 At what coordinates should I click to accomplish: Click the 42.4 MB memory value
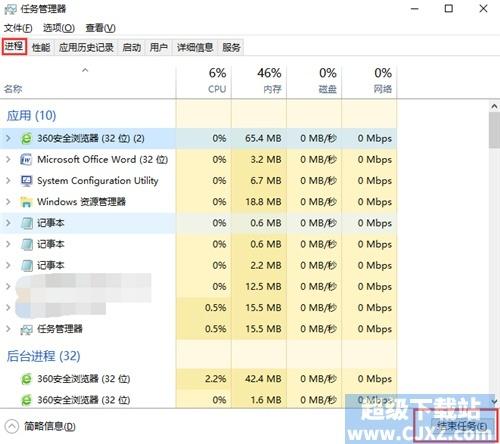pyautogui.click(x=263, y=379)
